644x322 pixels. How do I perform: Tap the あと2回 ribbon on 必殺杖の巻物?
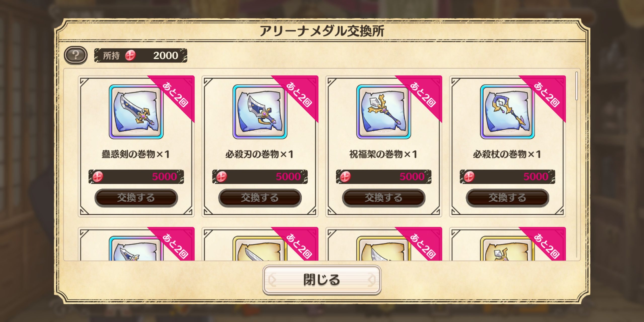pos(546,95)
